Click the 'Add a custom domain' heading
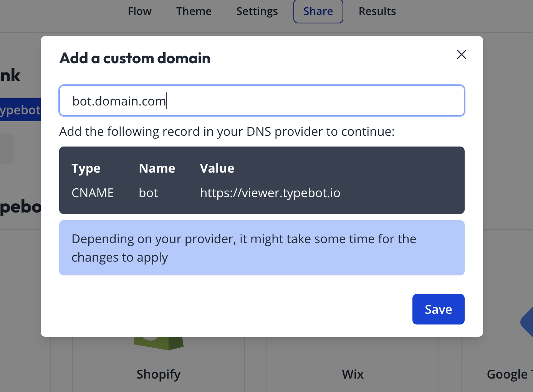The image size is (533, 392). tap(135, 58)
